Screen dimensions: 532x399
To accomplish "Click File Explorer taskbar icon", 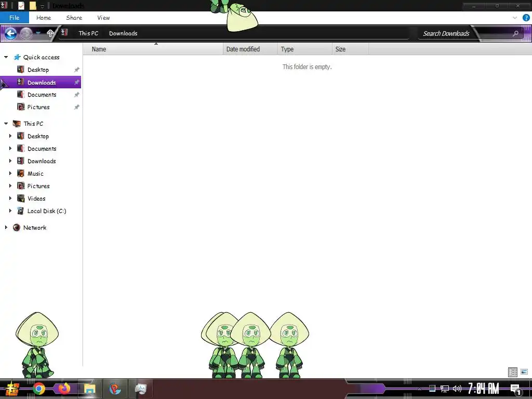I will tap(89, 389).
